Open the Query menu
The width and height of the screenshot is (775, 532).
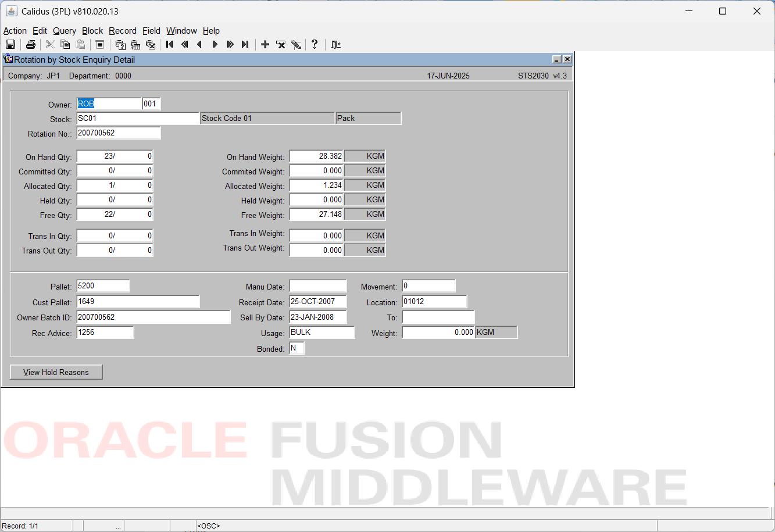tap(65, 31)
